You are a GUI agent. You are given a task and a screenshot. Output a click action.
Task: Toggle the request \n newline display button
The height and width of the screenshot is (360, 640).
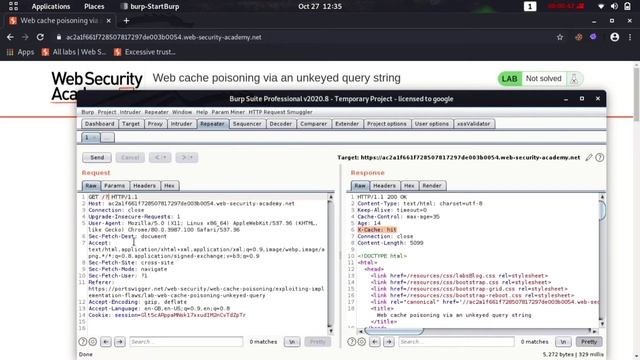pos(292,342)
